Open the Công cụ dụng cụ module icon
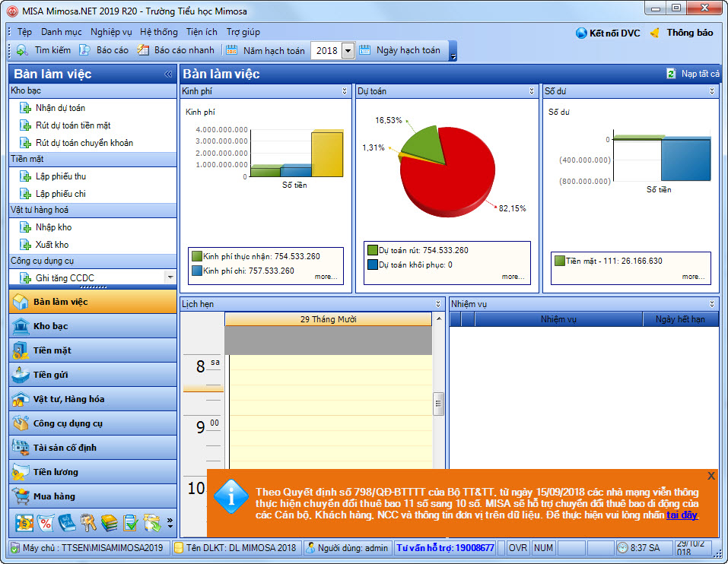Viewport: 728px width, 564px height. pyautogui.click(x=21, y=423)
